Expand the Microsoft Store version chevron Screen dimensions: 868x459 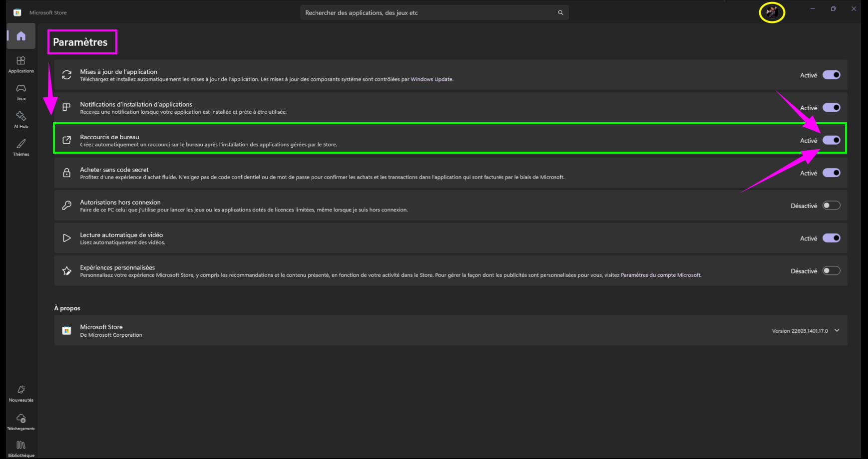pos(837,330)
